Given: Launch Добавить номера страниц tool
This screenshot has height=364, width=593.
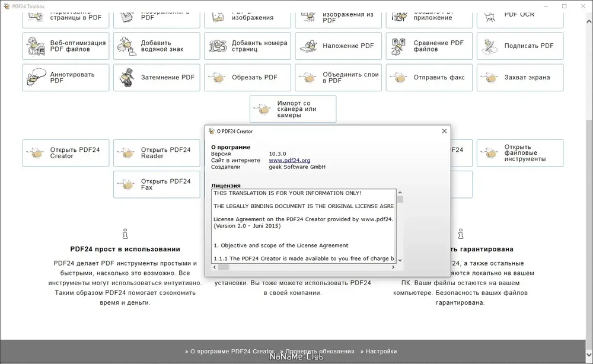Looking at the screenshot, I should [247, 46].
